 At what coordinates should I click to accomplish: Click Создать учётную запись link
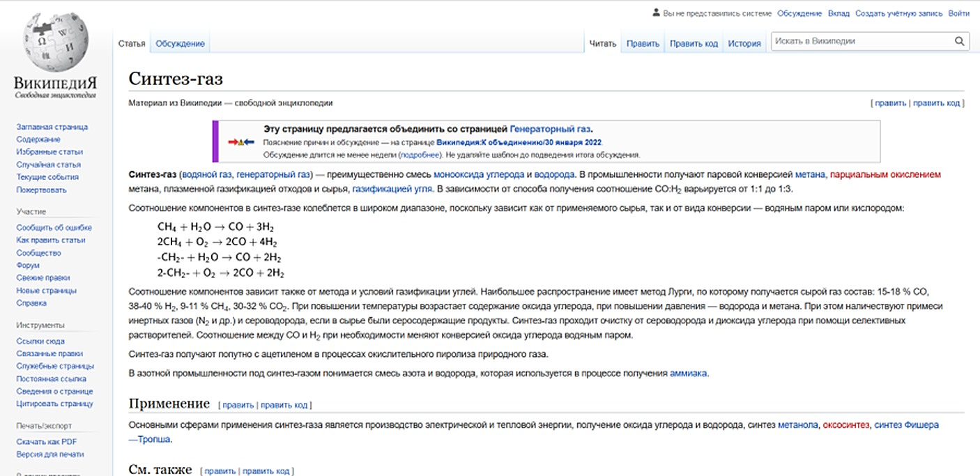898,13
